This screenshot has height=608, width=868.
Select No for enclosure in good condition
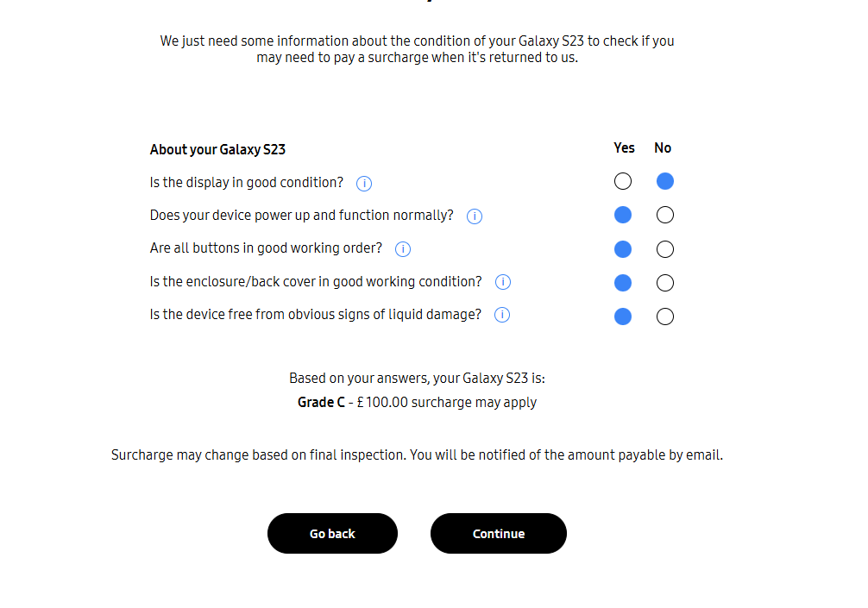(664, 282)
